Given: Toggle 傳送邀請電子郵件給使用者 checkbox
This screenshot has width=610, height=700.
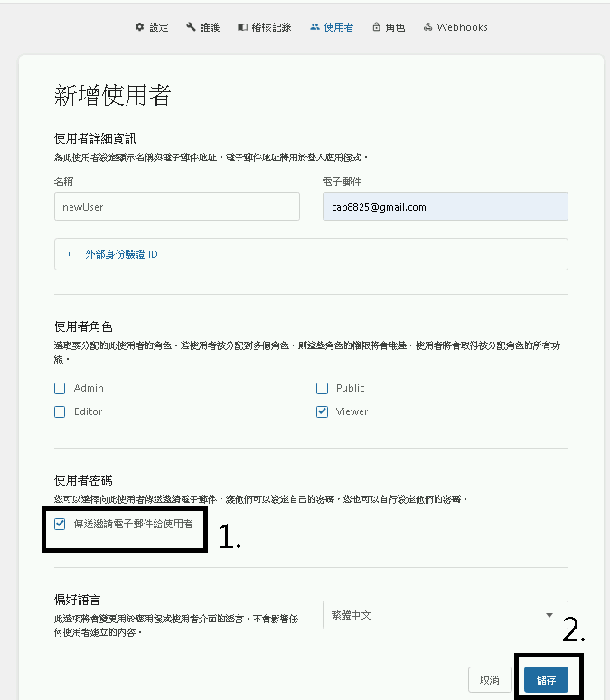Looking at the screenshot, I should pos(60,525).
